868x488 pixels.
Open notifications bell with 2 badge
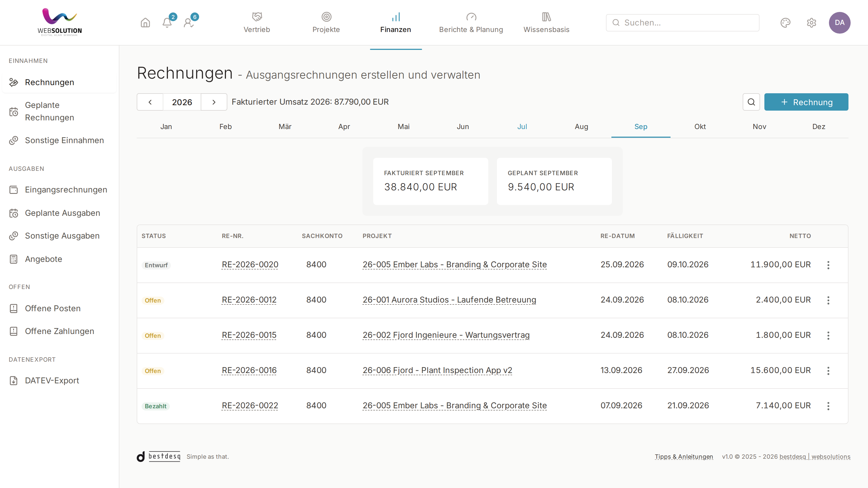[x=167, y=23]
